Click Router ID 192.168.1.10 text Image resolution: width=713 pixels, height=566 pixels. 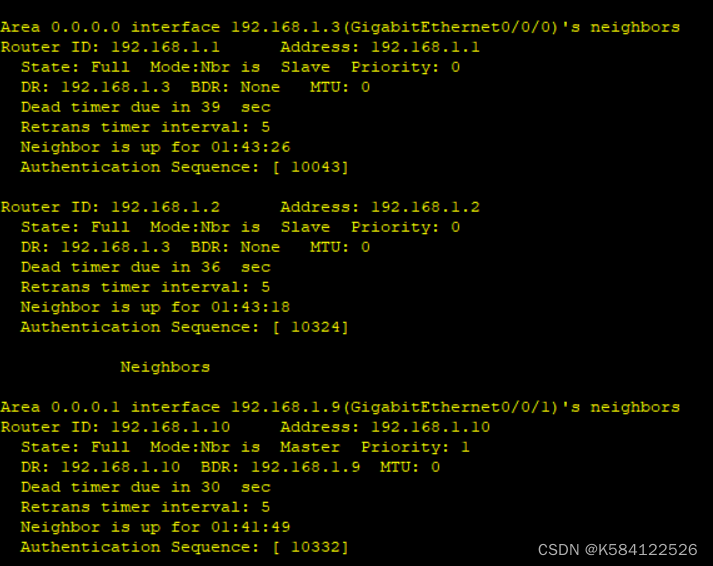point(115,427)
